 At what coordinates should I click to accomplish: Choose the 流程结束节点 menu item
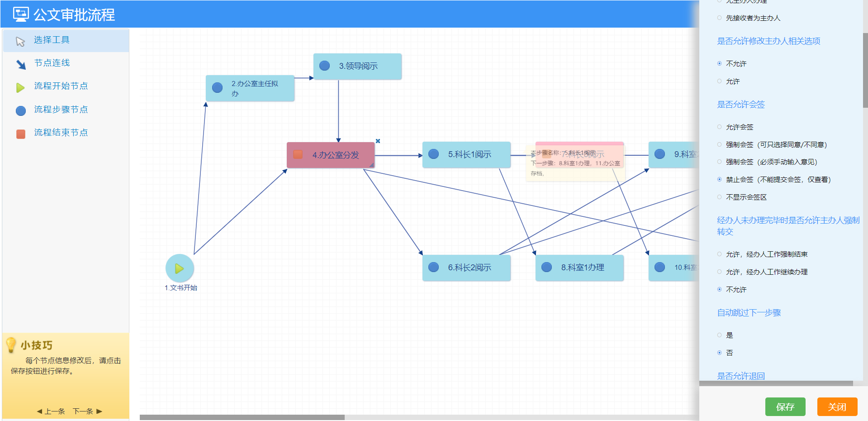[66, 133]
